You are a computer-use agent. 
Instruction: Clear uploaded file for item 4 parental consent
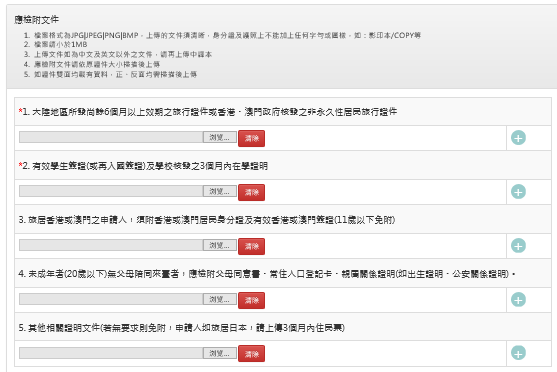pos(252,301)
